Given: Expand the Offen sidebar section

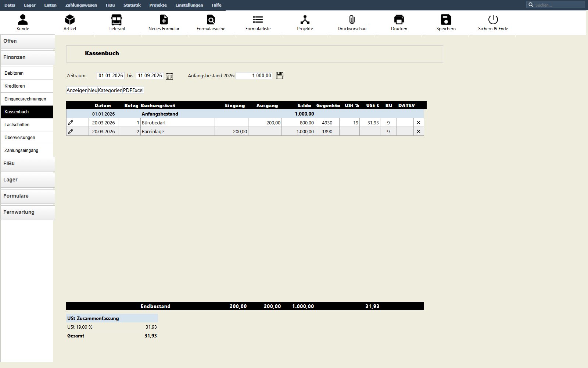Looking at the screenshot, I should tap(28, 41).
